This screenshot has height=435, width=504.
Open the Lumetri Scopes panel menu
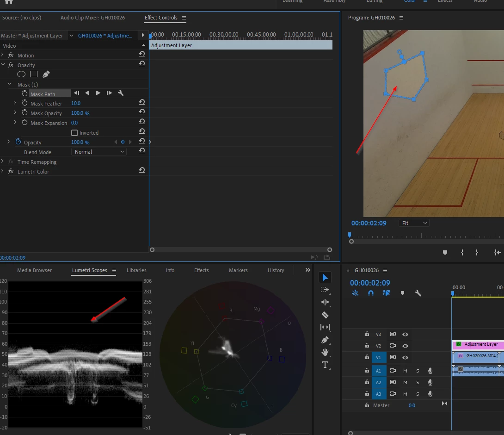tap(114, 271)
